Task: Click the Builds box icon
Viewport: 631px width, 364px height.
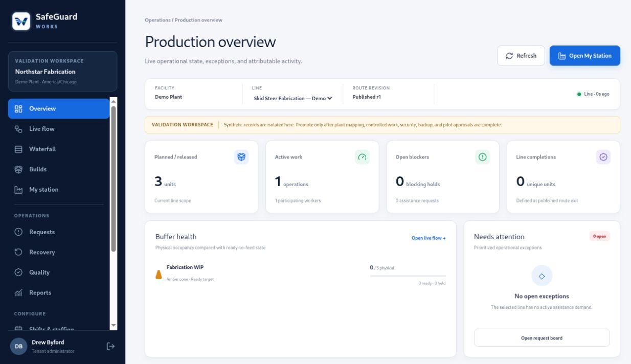Action: (x=18, y=169)
